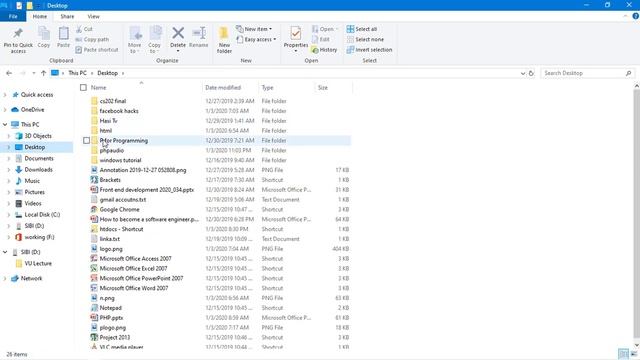640x360 pixels.
Task: Go up one folder level arrow
Action: tap(43, 73)
